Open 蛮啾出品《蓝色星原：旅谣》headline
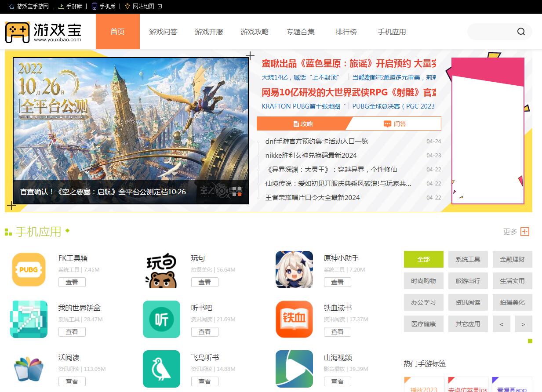The height and width of the screenshot is (392, 542). (349, 63)
